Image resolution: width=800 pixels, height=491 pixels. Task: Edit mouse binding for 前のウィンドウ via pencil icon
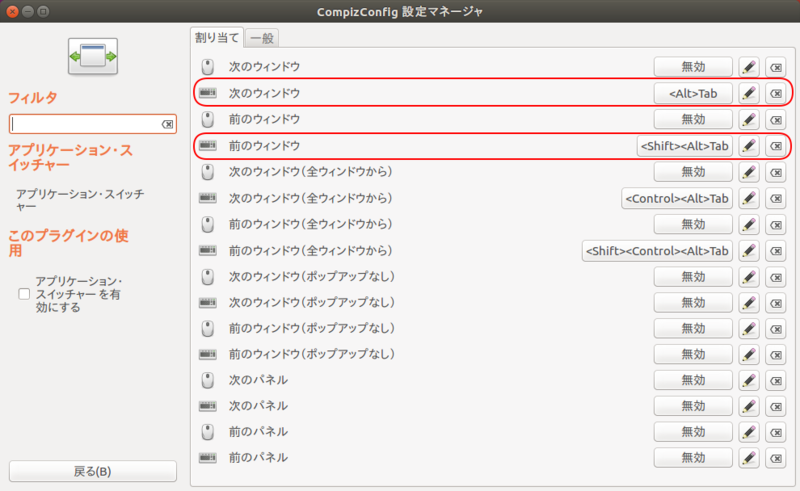pos(748,119)
